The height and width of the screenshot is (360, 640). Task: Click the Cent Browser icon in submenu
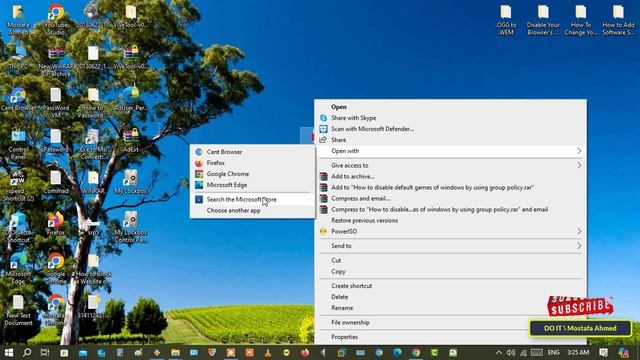click(199, 152)
